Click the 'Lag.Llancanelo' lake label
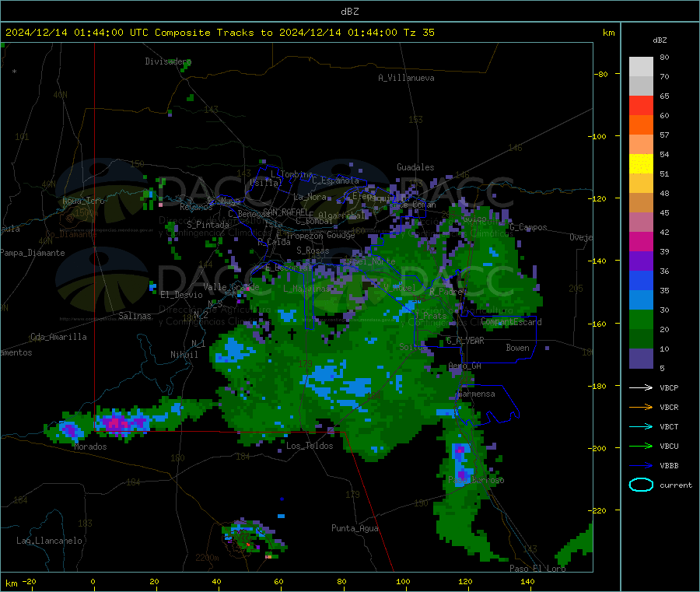Viewport: 700px width, 592px height. (x=50, y=541)
